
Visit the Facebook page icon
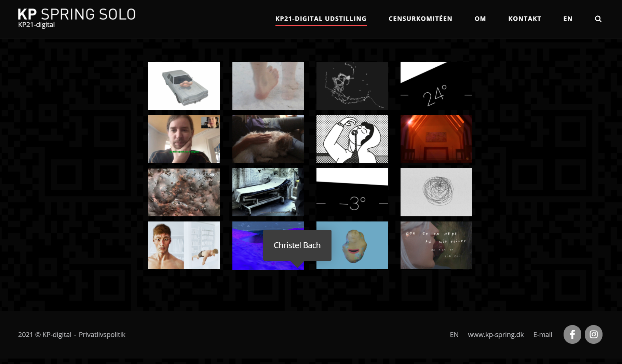(x=572, y=334)
